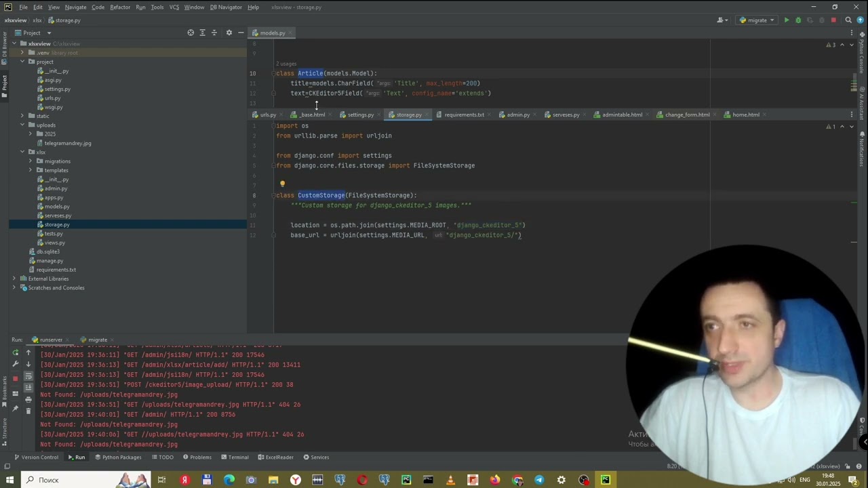Expand the .venv folder

[x=22, y=53]
